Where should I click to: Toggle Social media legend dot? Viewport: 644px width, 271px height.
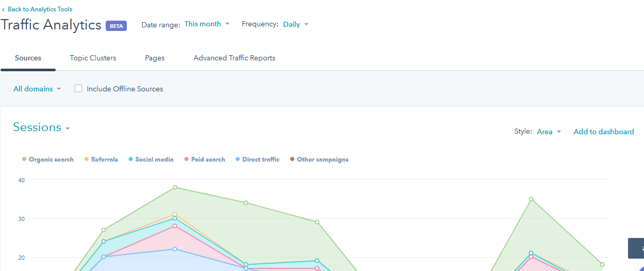pos(130,160)
